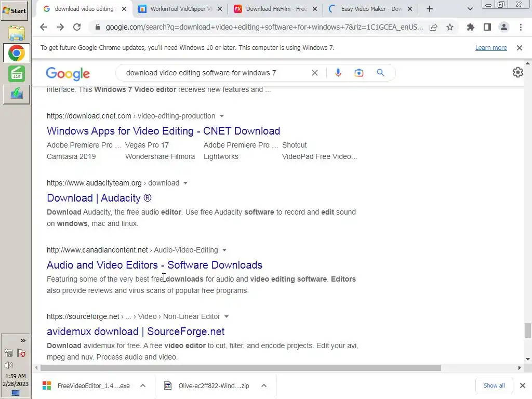Open avidemux download SourceForge result
Viewport: 532px width, 399px height.
[136, 331]
